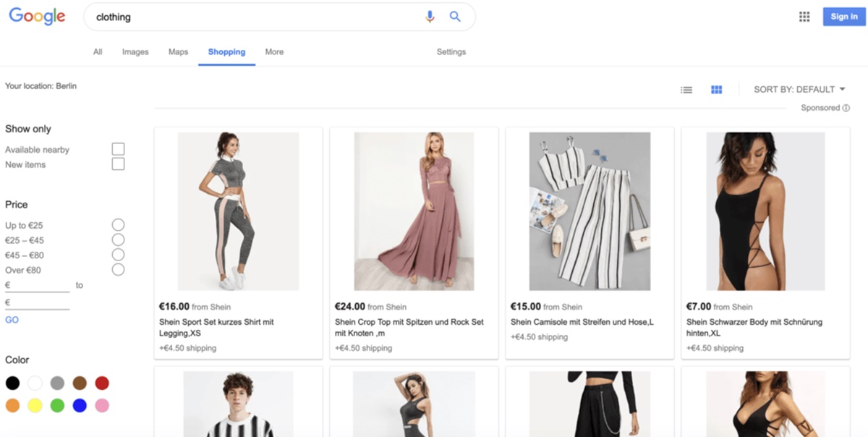This screenshot has width=868, height=437.
Task: Expand the More search options menu
Action: [274, 52]
